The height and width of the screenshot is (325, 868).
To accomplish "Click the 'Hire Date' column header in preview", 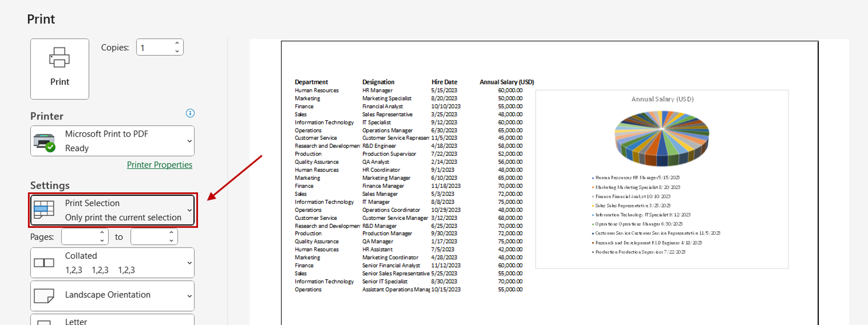I will click(444, 82).
